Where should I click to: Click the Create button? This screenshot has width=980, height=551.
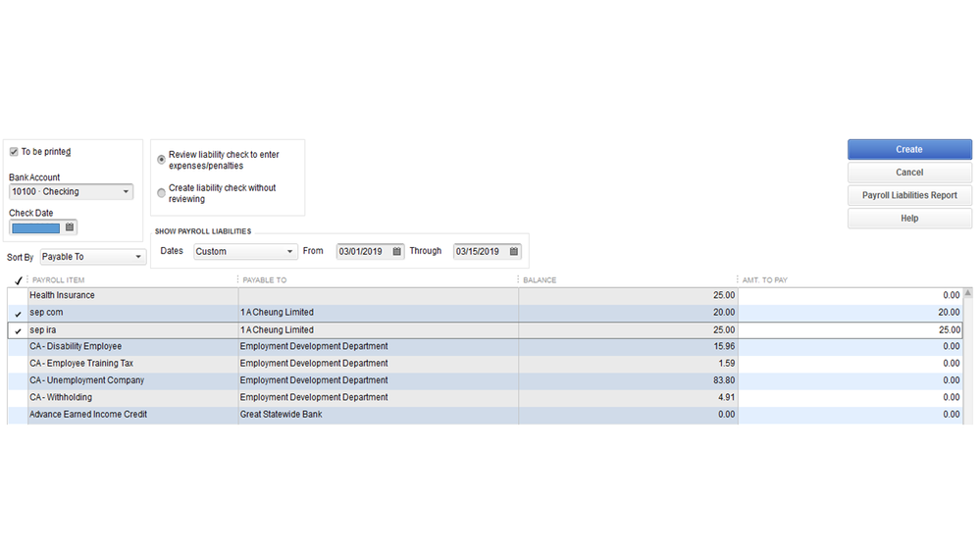coord(909,149)
